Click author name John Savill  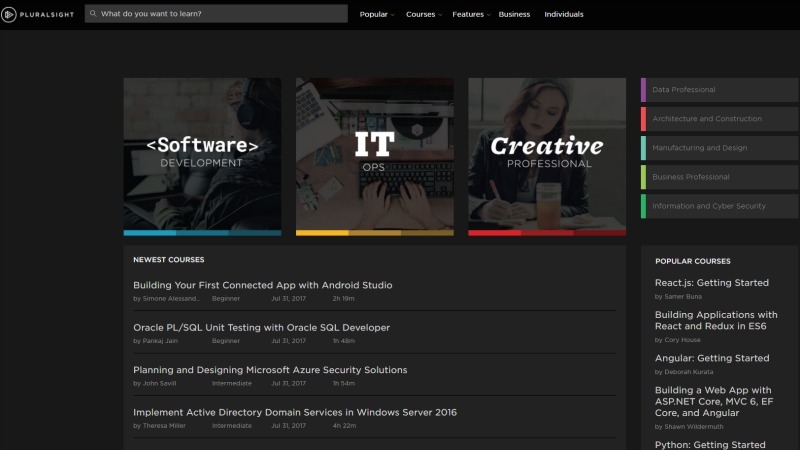tap(159, 383)
